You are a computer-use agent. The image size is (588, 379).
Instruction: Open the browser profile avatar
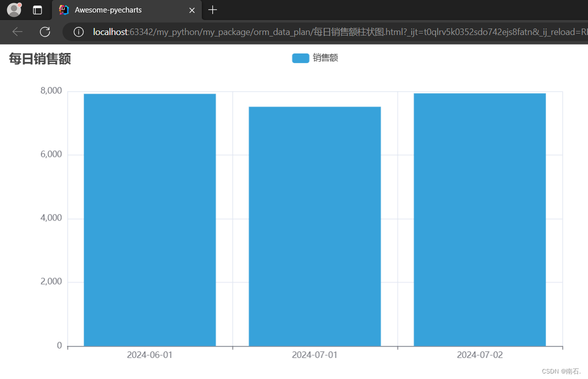point(14,10)
